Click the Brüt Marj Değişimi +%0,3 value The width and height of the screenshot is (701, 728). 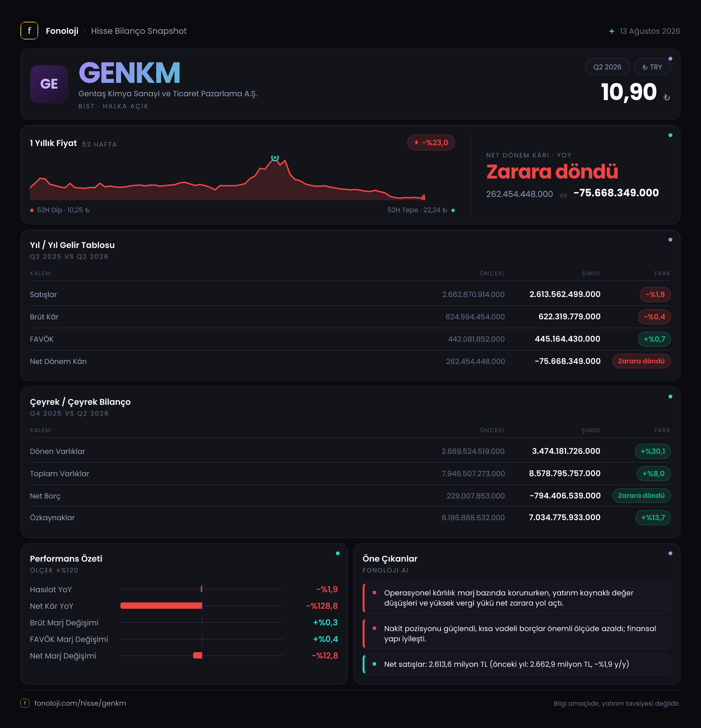tap(325, 622)
